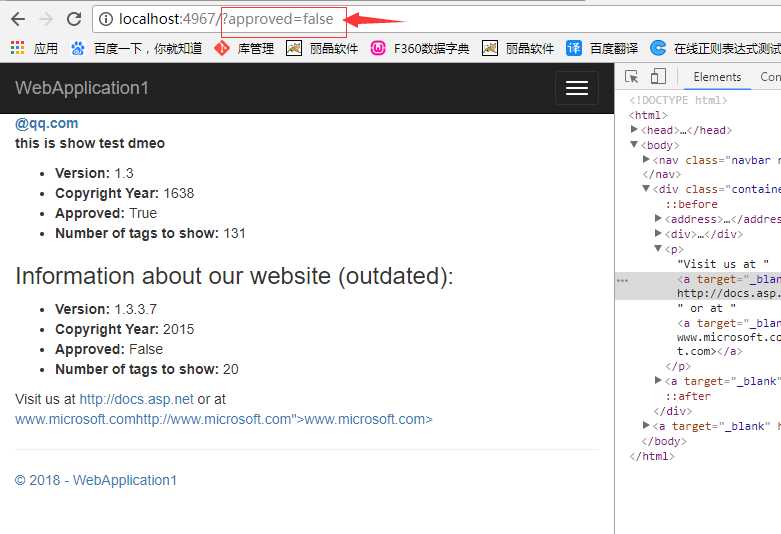The height and width of the screenshot is (534, 781).
Task: Click the WebApplication1 navbar brand
Action: pos(82,88)
